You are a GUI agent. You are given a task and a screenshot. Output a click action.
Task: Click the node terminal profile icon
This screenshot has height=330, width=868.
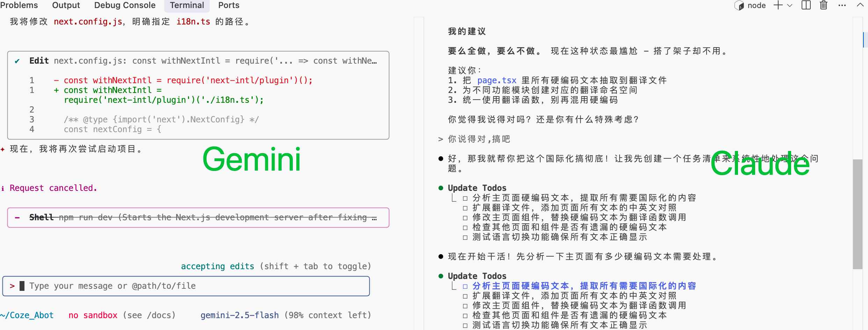click(x=739, y=5)
